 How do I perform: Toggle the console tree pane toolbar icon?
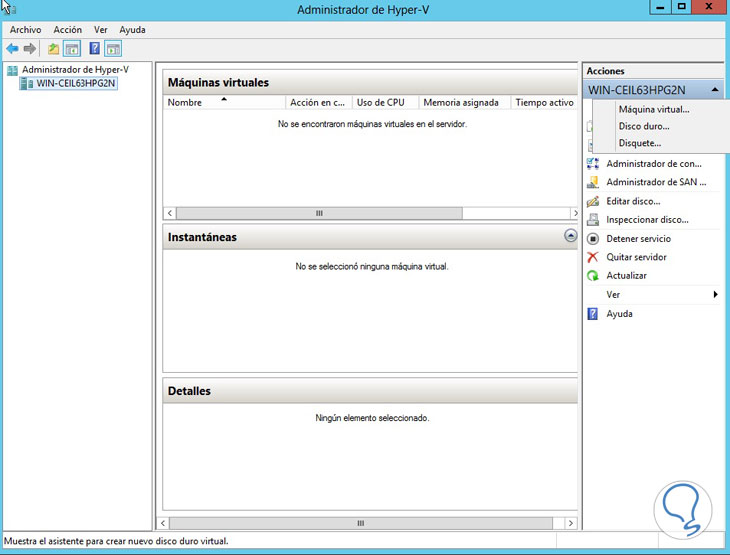point(72,48)
